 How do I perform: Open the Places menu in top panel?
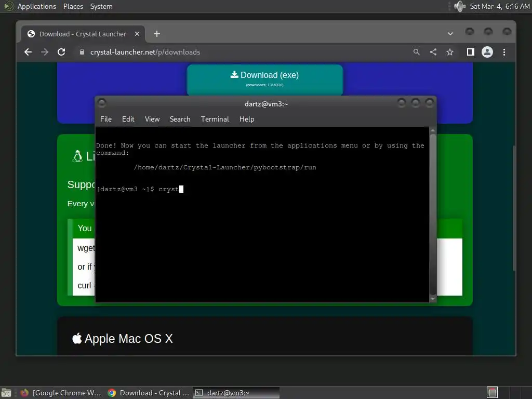(x=73, y=6)
